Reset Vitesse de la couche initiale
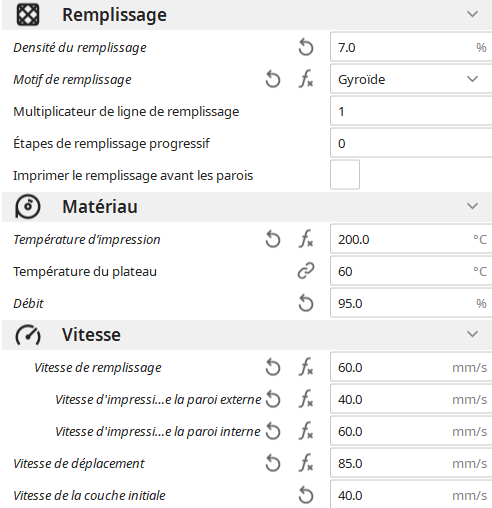Screen dimensions: 492x508 306,495
